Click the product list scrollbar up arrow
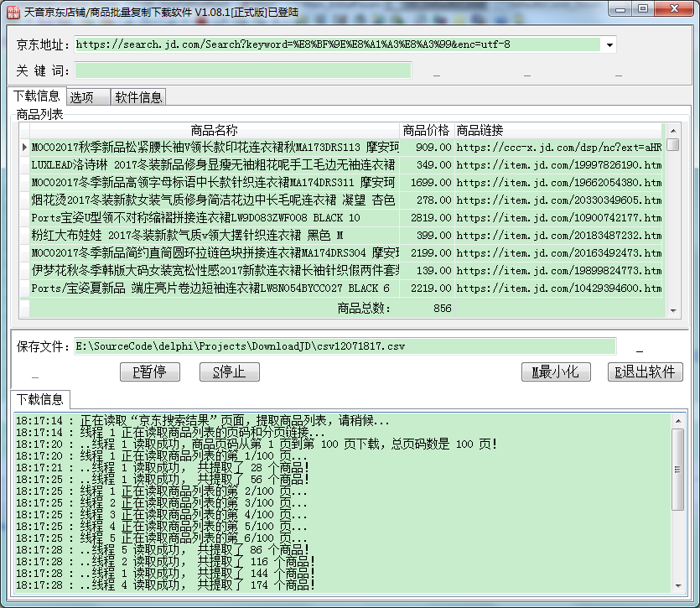 tap(673, 130)
